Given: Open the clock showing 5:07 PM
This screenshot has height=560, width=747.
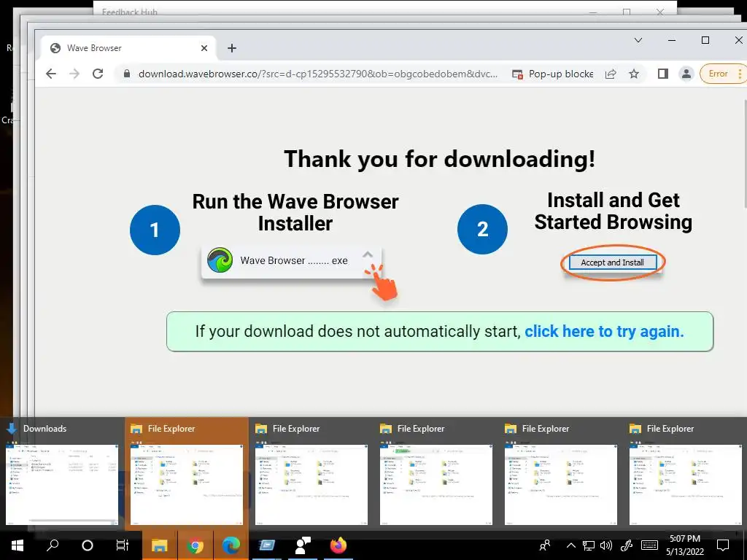Looking at the screenshot, I should [684, 545].
